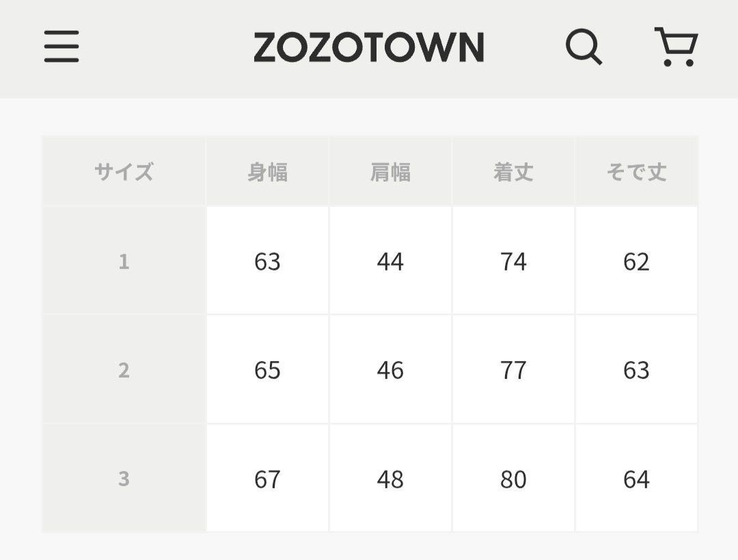Click the 62 sleeve length cell

pos(636,260)
